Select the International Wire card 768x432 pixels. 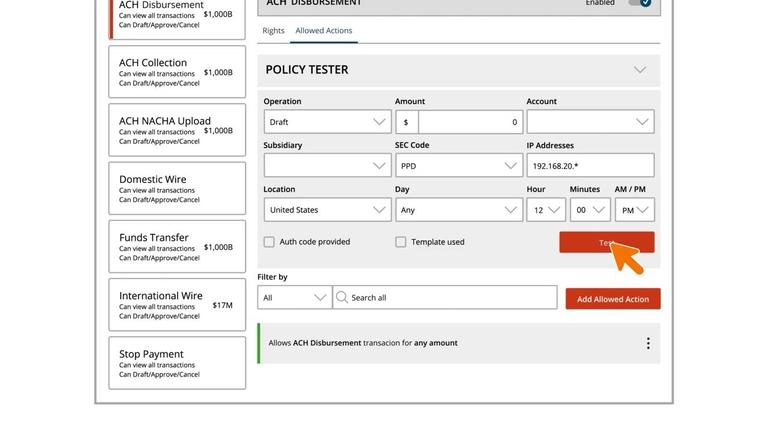[177, 305]
